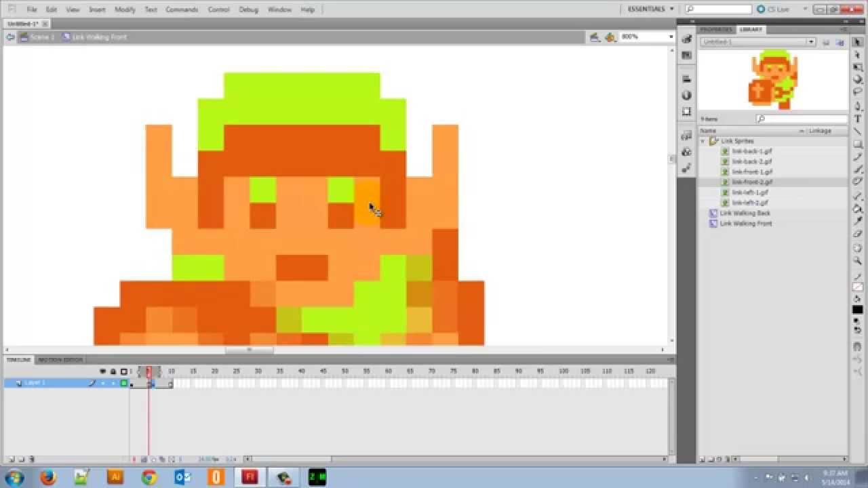Select the black arrow Selection tool
Screen dimensions: 868x488
[858, 42]
